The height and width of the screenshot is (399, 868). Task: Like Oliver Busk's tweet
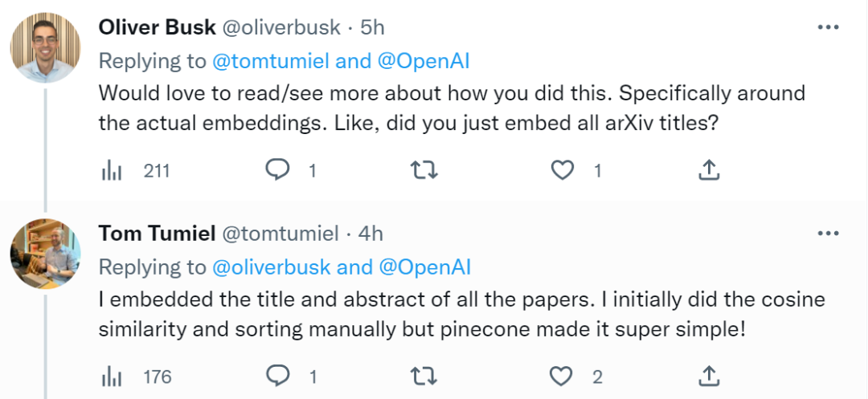(564, 170)
